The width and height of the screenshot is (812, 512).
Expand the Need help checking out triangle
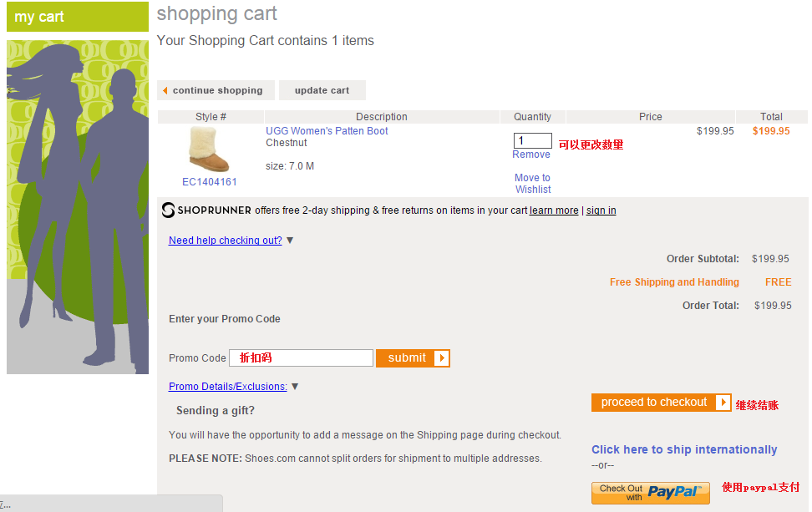(x=290, y=241)
